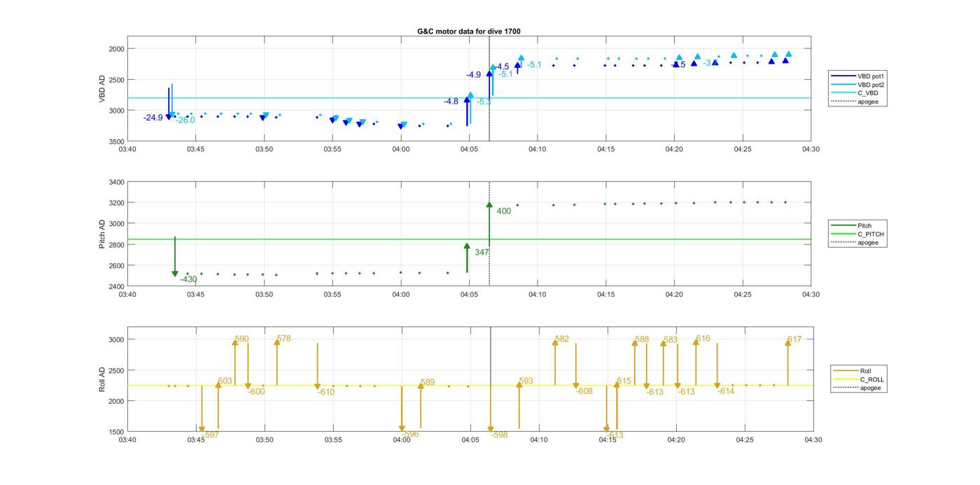Click the '616' roll label
Image resolution: width=980 pixels, height=485 pixels.
tap(703, 339)
